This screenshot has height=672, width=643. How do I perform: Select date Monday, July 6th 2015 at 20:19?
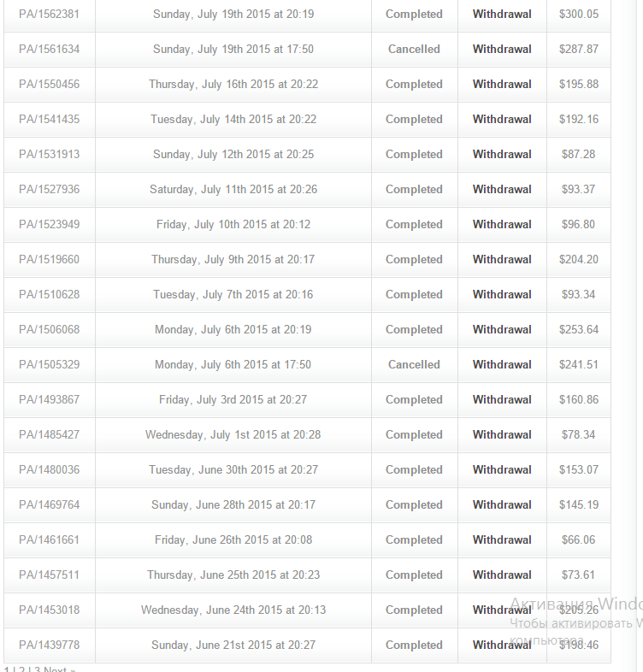[233, 329]
